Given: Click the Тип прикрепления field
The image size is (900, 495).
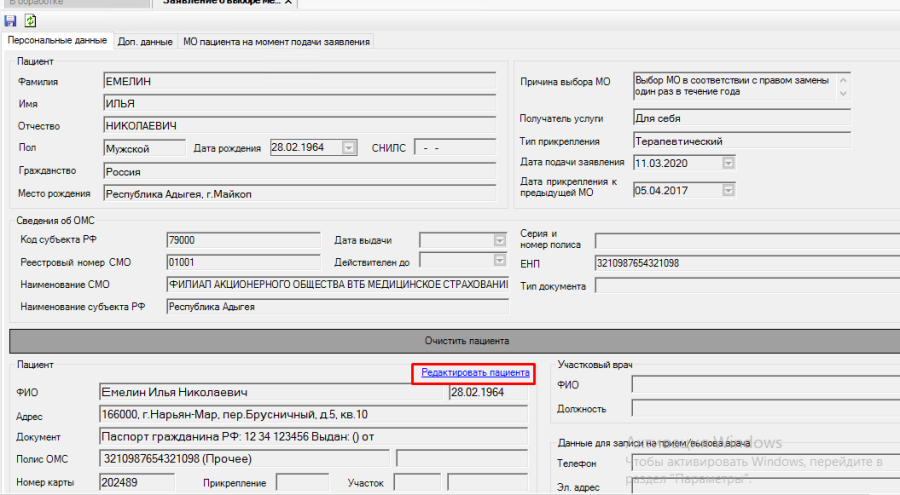Looking at the screenshot, I should [742, 141].
